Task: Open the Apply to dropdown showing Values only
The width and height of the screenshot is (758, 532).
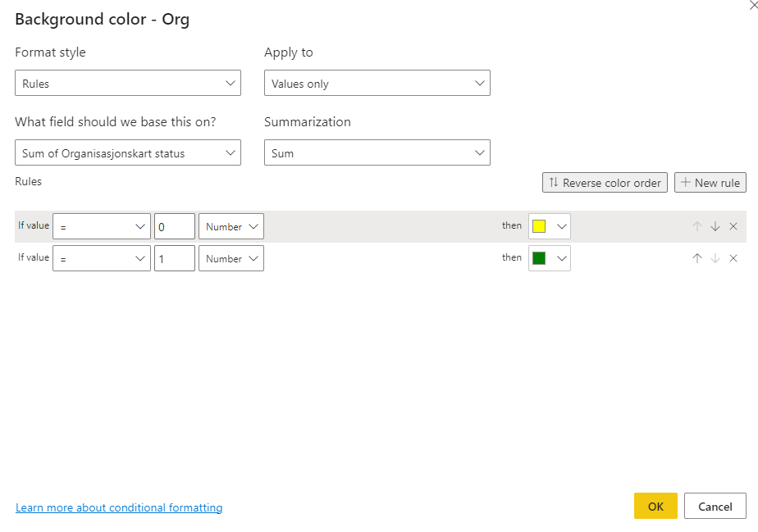Action: [x=377, y=83]
